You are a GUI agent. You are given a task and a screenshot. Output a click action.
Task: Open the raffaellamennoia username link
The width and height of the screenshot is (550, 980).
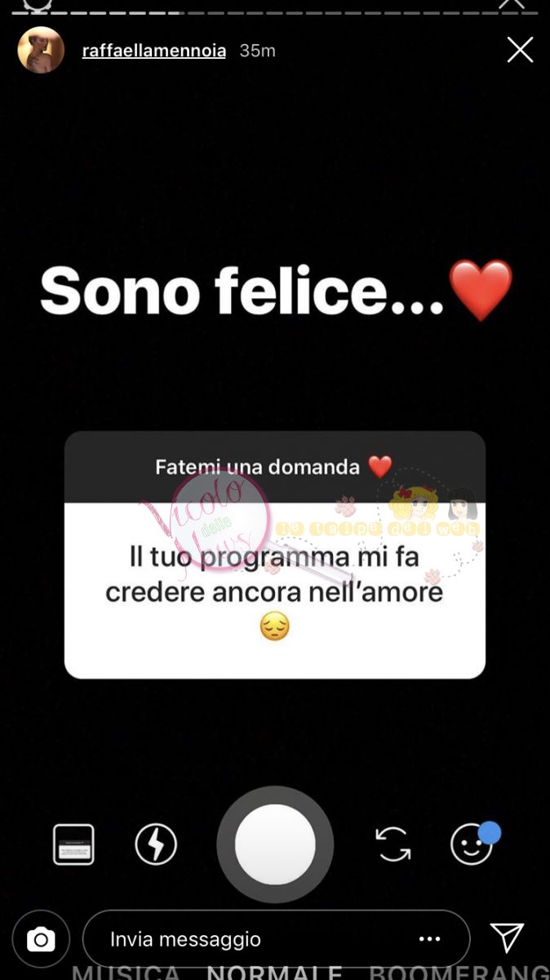pos(154,51)
